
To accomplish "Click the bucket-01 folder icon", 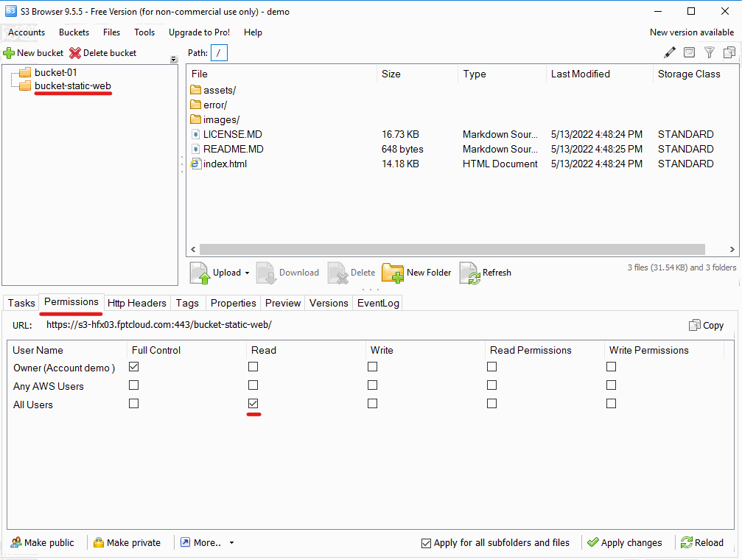I will tap(24, 72).
